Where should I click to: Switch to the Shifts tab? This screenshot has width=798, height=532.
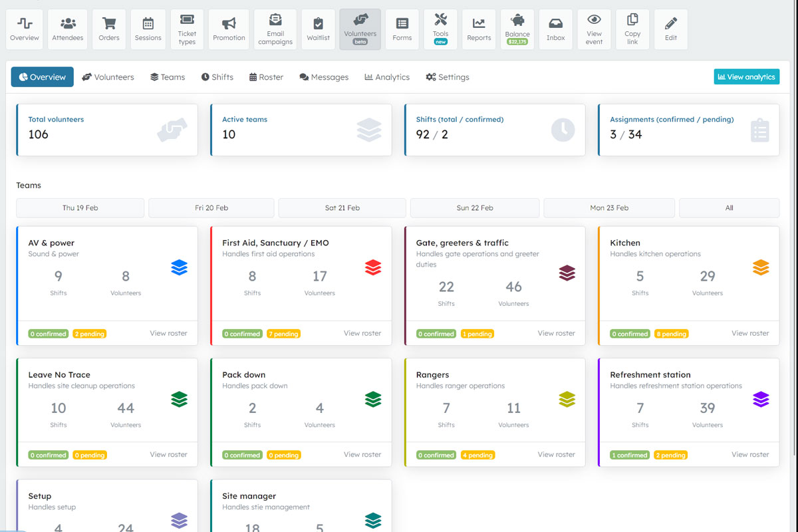coord(217,76)
